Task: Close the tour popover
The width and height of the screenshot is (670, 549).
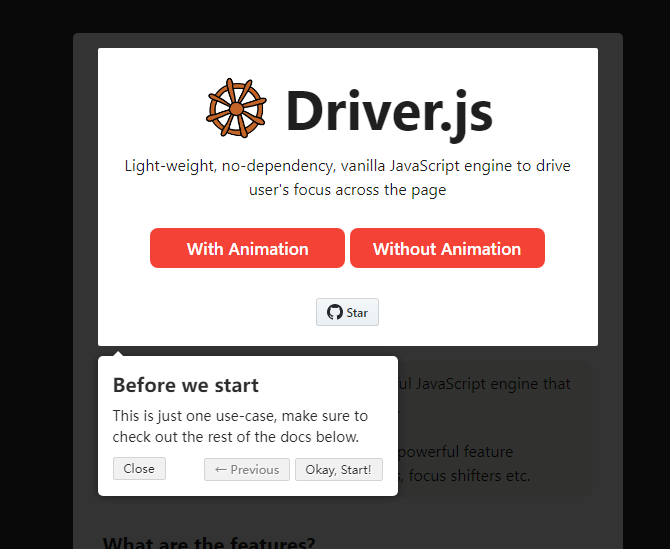Action: pos(139,469)
